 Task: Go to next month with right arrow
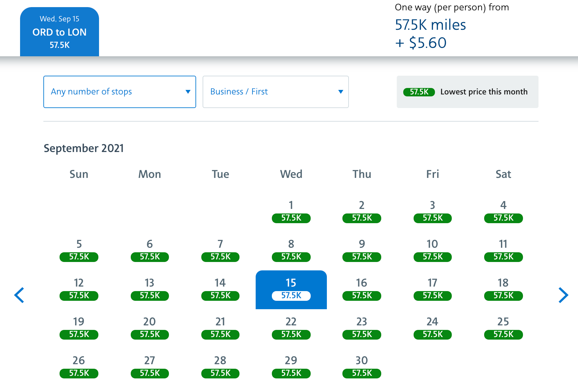(563, 295)
